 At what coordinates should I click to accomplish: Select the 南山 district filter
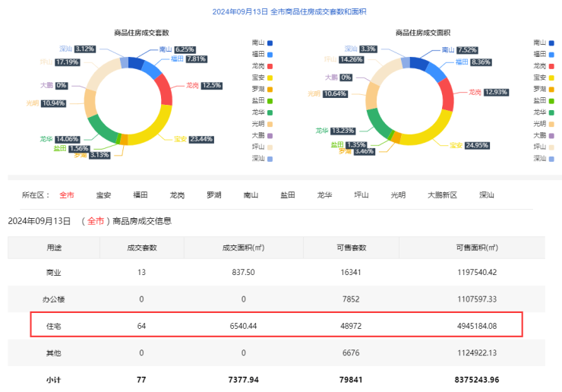(251, 195)
